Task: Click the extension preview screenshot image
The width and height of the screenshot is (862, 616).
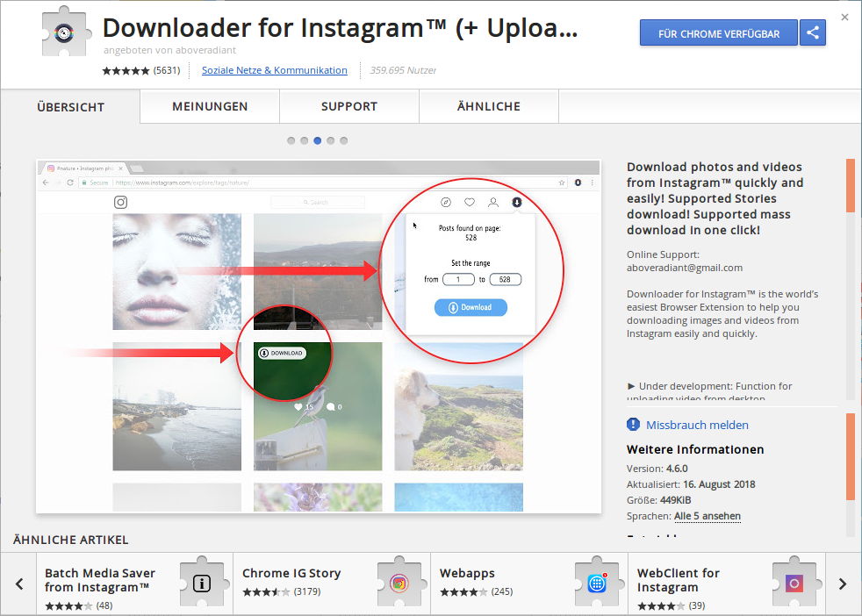Action: [318, 336]
